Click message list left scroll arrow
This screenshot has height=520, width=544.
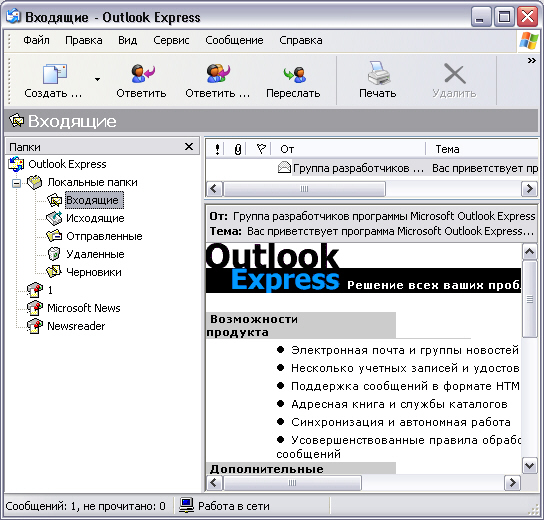pos(214,189)
